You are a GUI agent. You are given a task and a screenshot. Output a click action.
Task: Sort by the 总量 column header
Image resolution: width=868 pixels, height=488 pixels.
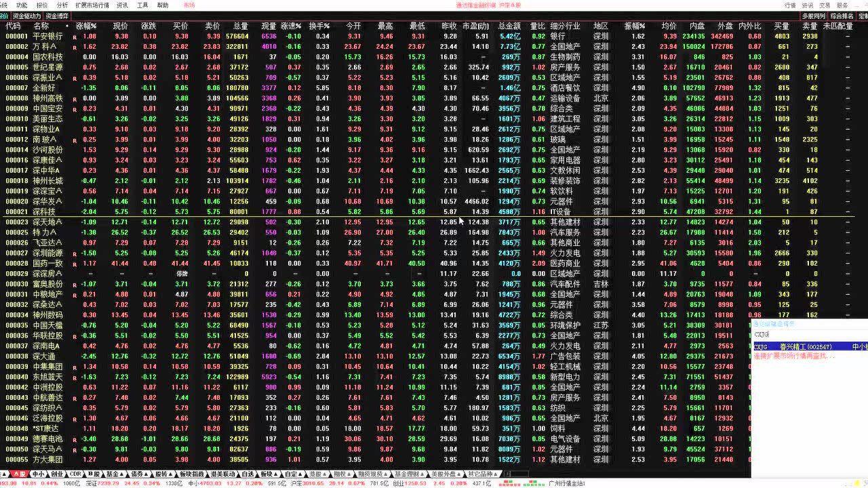tap(241, 26)
